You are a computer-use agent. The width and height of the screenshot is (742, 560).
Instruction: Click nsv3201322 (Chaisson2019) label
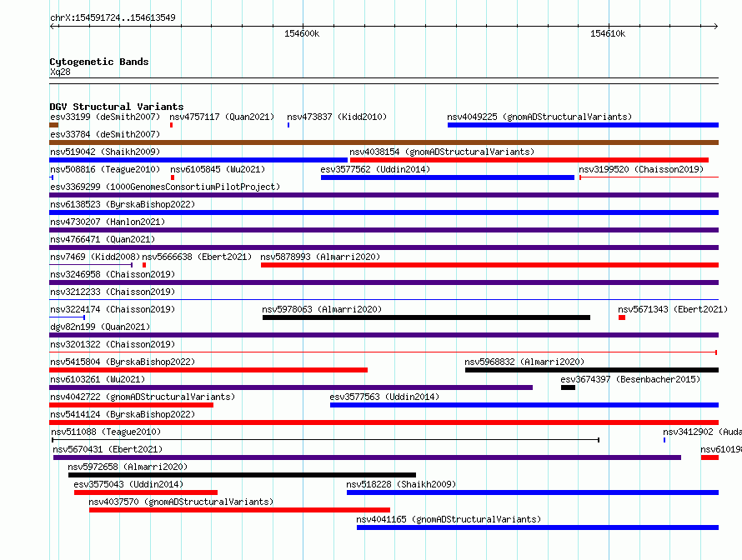pyautogui.click(x=113, y=344)
